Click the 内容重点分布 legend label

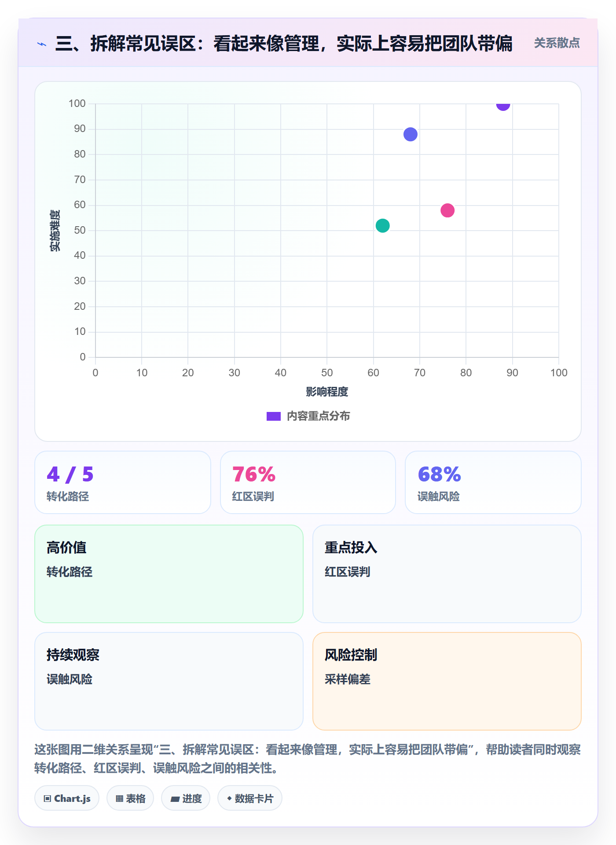[x=318, y=416]
